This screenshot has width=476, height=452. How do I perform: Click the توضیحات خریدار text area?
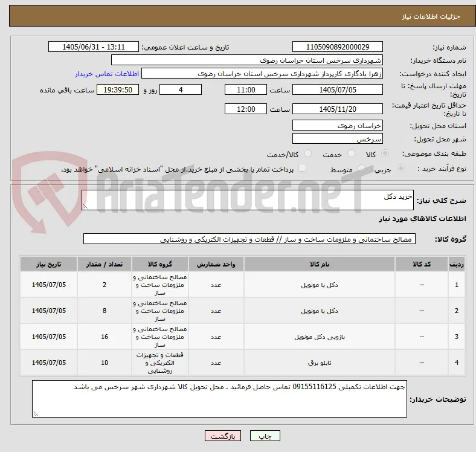tap(219, 399)
